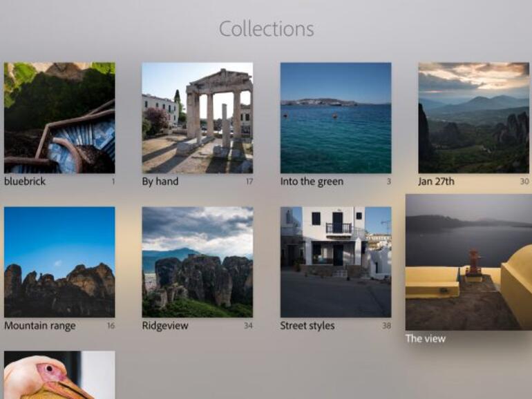
Task: Open the Mountain range collection thumbnail
Action: [59, 262]
